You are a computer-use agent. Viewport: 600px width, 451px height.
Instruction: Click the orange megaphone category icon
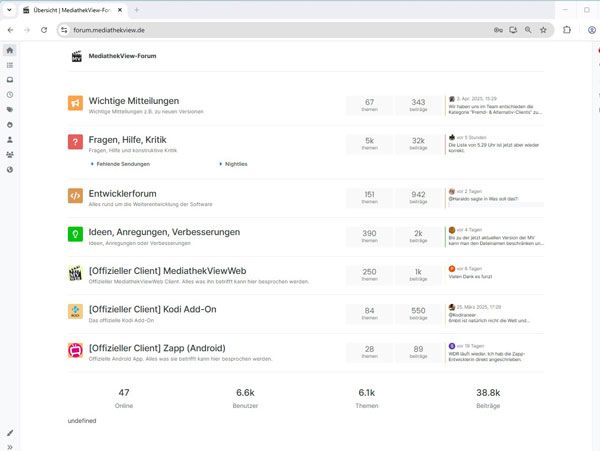click(75, 103)
